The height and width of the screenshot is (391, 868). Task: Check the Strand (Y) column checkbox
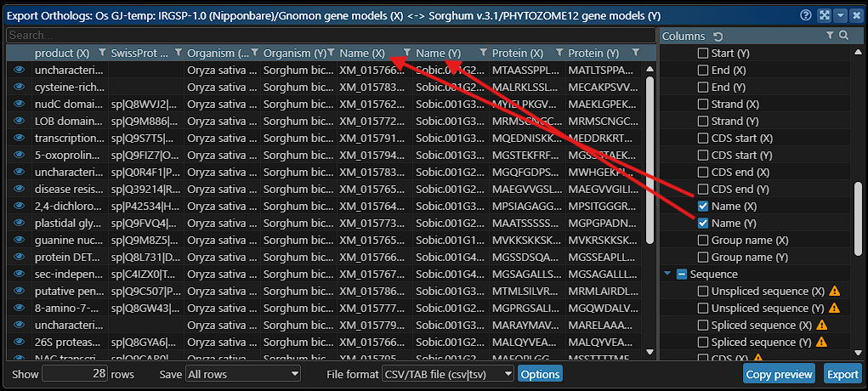point(703,121)
